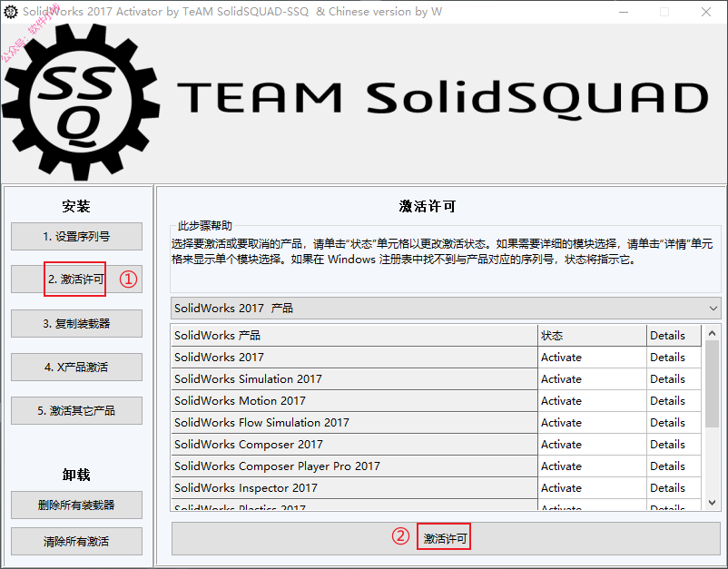The width and height of the screenshot is (728, 569).
Task: Select step 2. 激活许可 in sidebar
Action: 76,279
